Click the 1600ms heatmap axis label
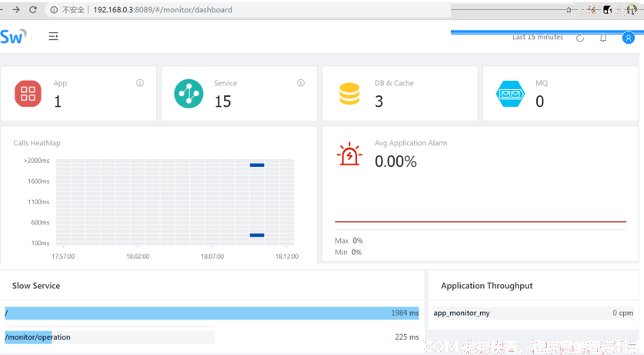 38,181
